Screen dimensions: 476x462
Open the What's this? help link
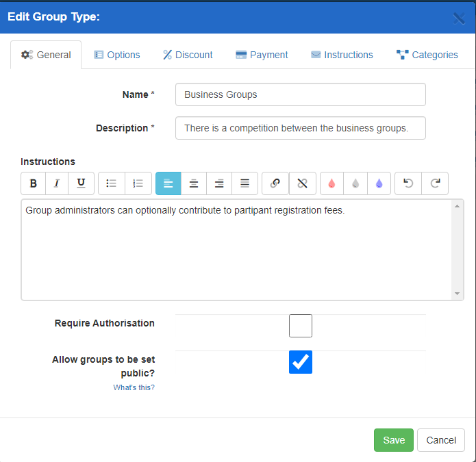tap(134, 387)
